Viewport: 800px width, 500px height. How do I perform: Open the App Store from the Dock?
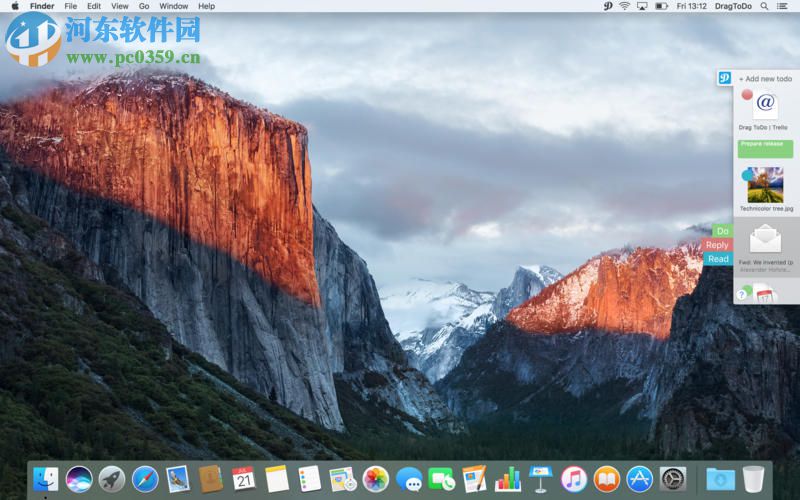(640, 479)
